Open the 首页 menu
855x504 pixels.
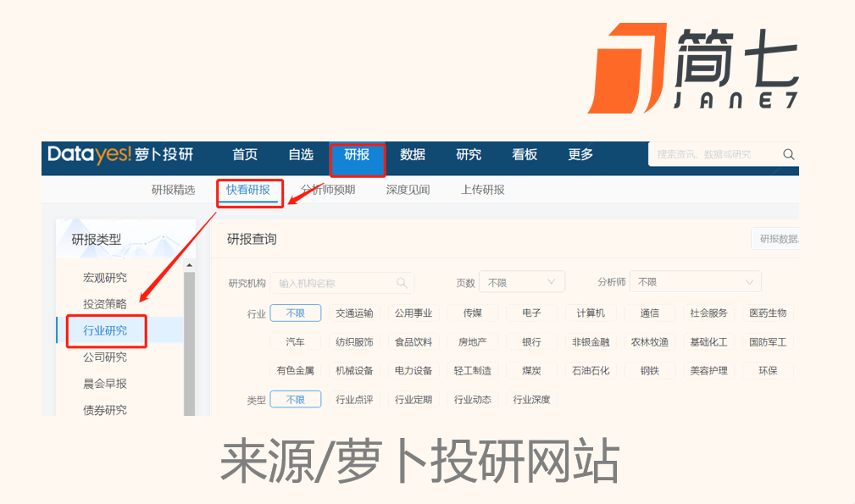point(245,155)
